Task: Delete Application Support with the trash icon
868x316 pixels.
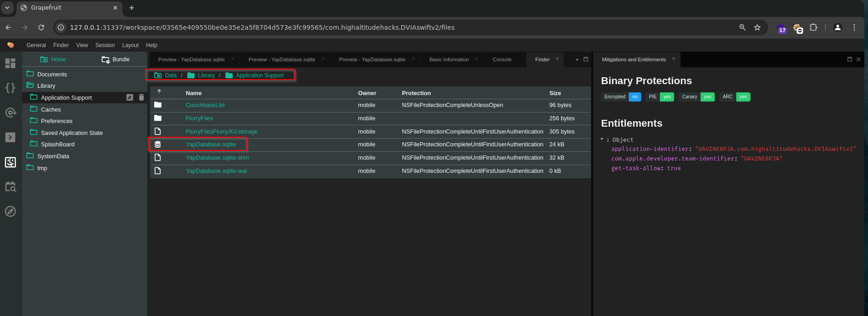Action: tap(141, 97)
